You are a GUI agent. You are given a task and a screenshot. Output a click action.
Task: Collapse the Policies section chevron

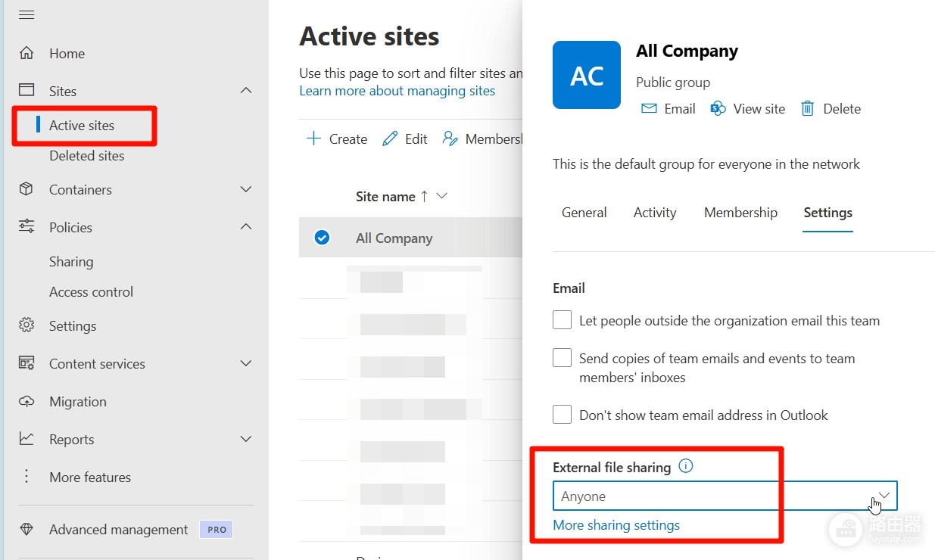pyautogui.click(x=246, y=226)
